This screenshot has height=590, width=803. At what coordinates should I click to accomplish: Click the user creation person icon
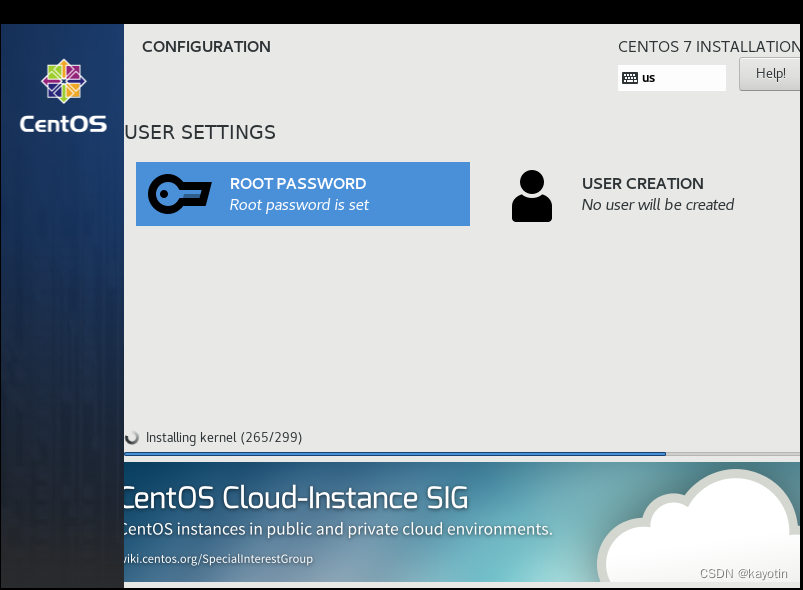point(532,196)
